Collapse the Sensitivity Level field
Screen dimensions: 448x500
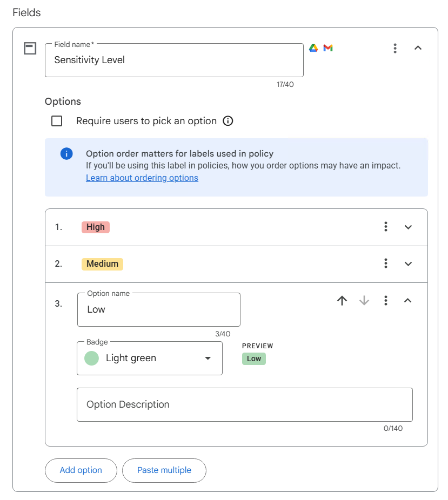click(418, 48)
